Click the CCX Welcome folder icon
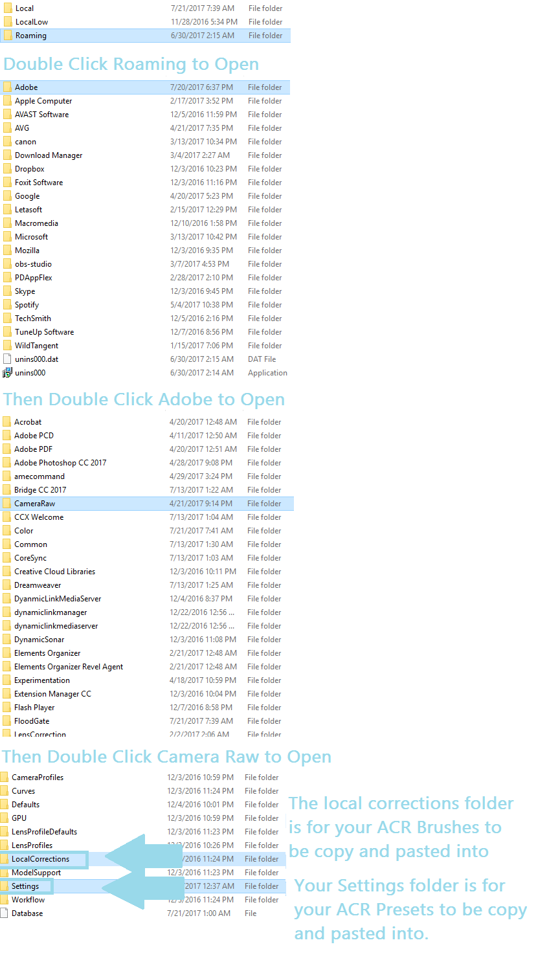 coord(6,517)
